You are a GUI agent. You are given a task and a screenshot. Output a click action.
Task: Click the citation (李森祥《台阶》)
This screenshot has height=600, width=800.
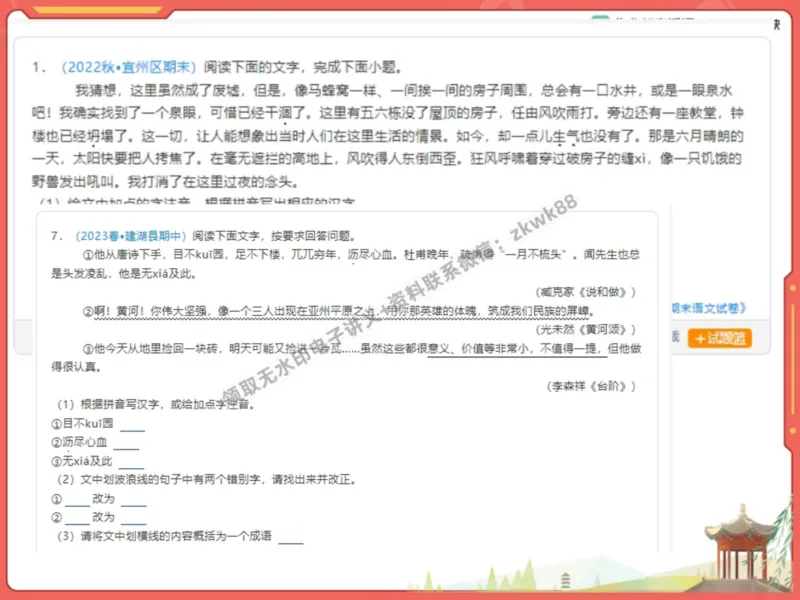[591, 386]
